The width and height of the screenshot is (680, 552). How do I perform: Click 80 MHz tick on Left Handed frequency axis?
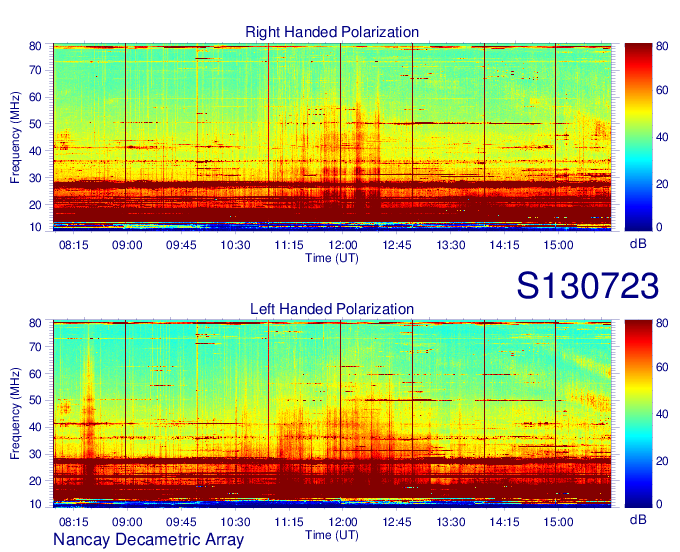point(35,323)
